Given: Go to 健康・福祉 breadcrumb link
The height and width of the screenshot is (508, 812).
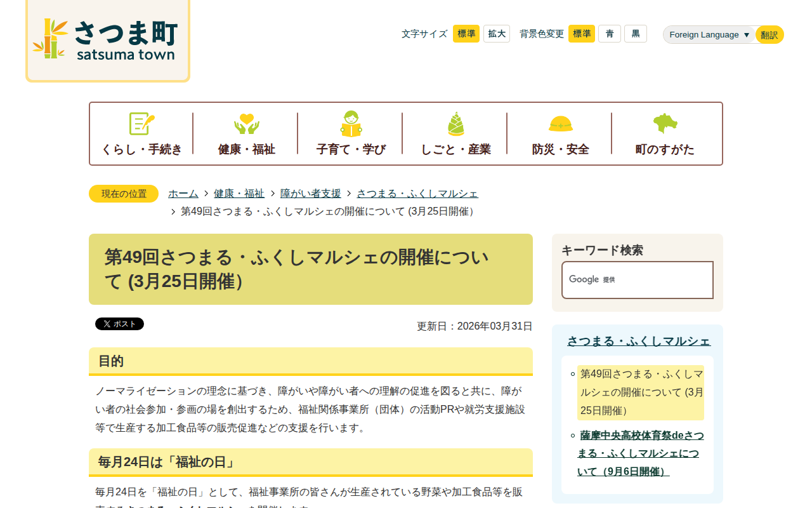Looking at the screenshot, I should [239, 194].
